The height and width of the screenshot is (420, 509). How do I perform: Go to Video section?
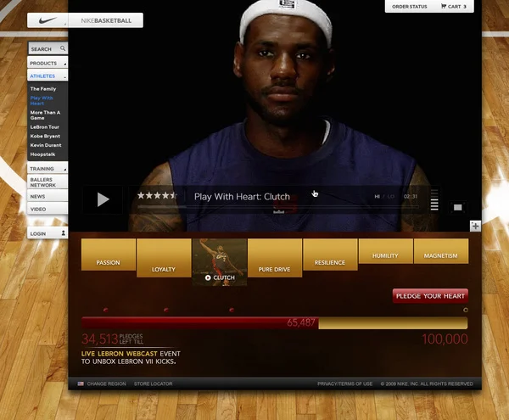[x=48, y=209]
